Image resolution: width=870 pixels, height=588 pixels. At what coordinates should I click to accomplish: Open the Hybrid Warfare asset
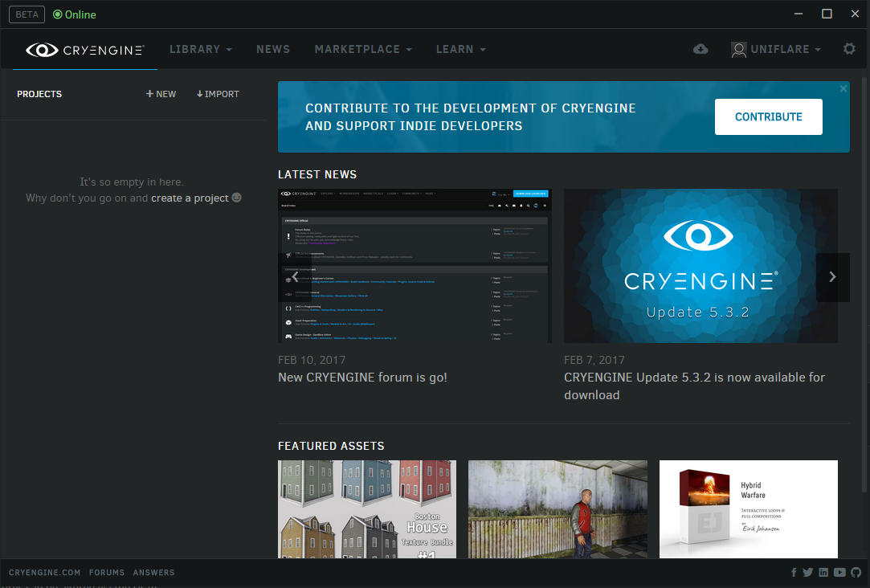[x=749, y=509]
